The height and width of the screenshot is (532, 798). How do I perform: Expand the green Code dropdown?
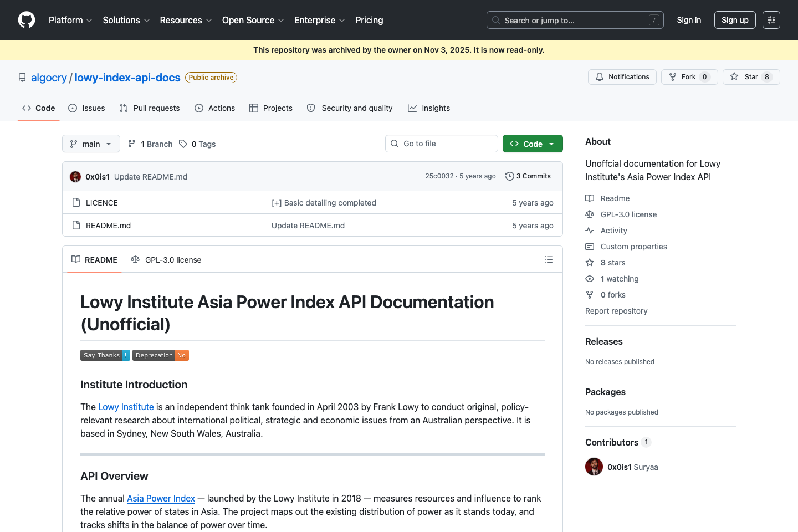click(532, 143)
